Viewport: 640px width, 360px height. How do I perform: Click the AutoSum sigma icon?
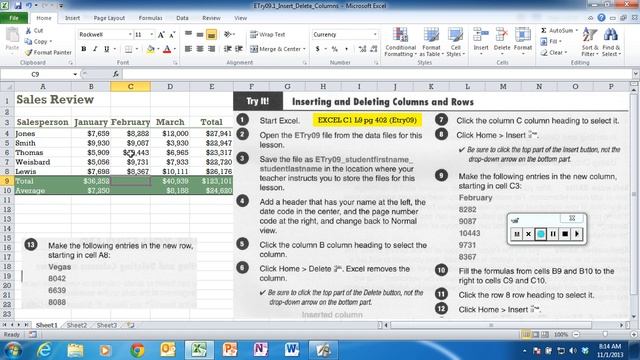click(x=544, y=31)
